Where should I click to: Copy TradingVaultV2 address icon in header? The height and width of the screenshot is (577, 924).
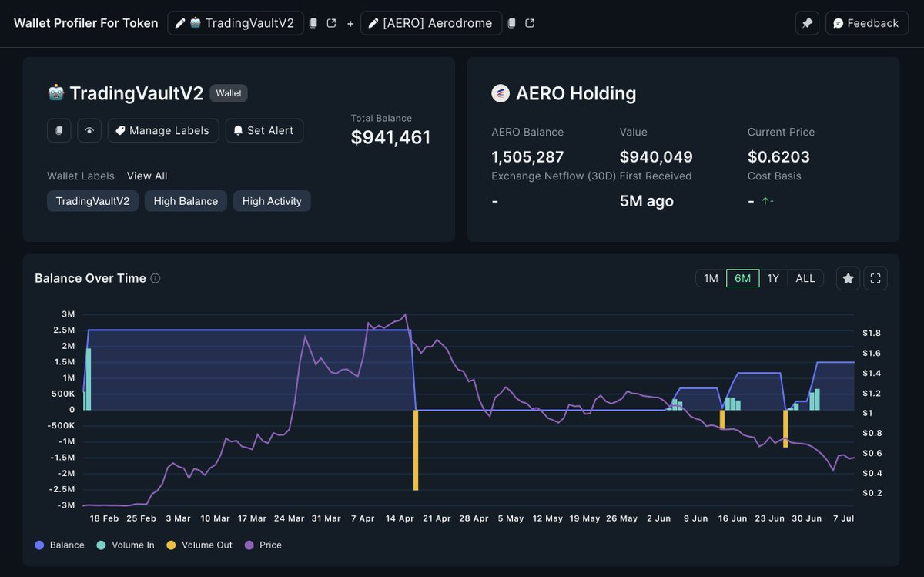pos(313,23)
